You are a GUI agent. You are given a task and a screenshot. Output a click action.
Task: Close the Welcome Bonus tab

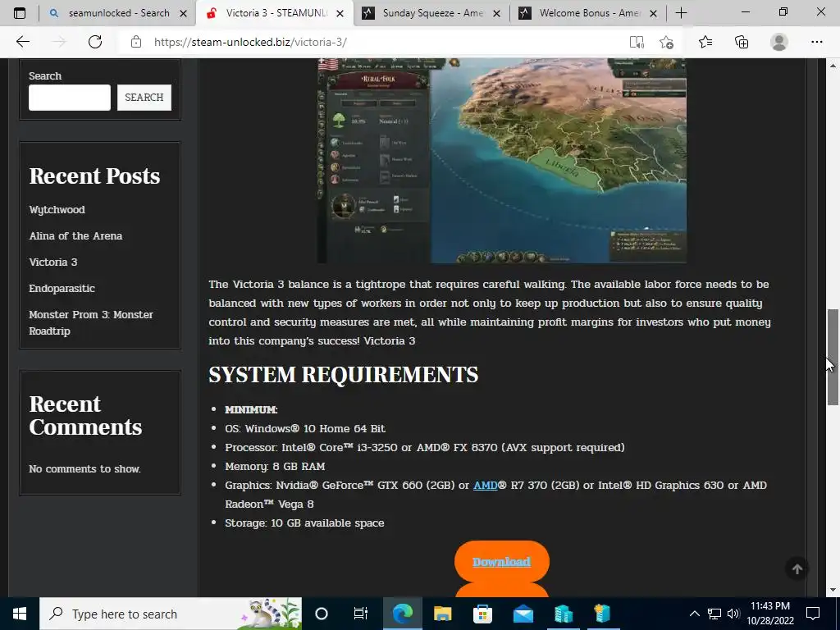click(x=653, y=13)
